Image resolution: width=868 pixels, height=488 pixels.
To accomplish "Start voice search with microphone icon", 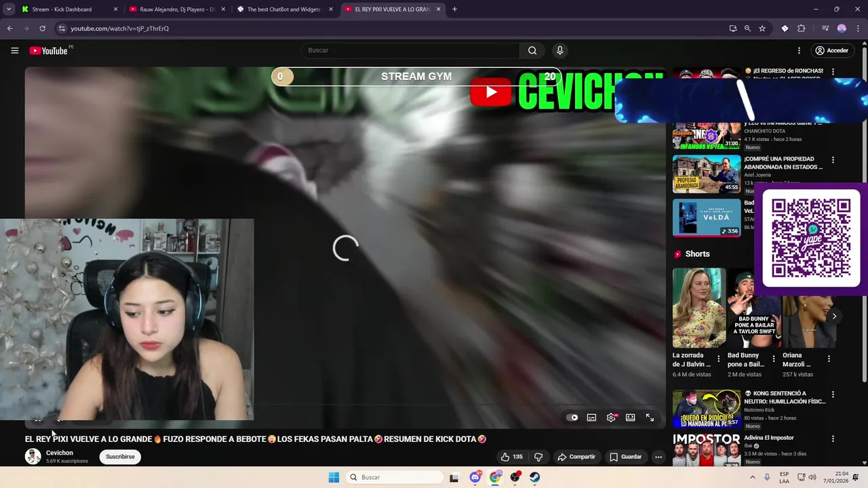I will click(559, 50).
